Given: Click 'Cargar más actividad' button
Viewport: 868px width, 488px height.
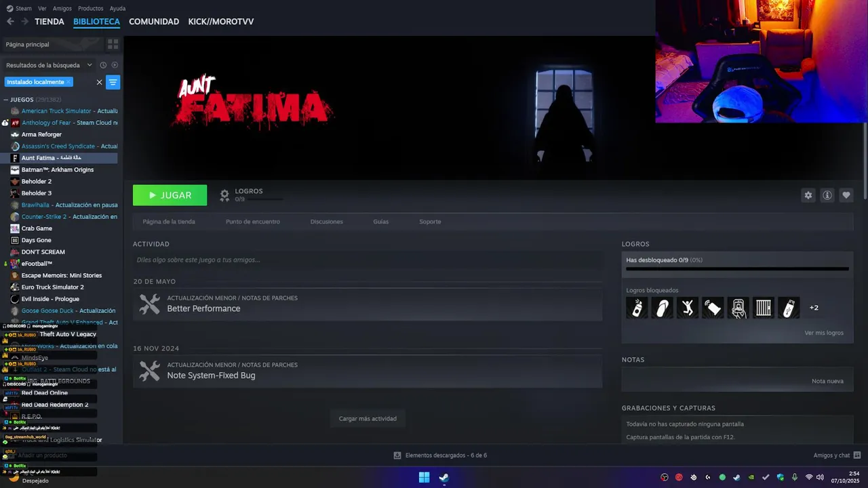Looking at the screenshot, I should 368,418.
